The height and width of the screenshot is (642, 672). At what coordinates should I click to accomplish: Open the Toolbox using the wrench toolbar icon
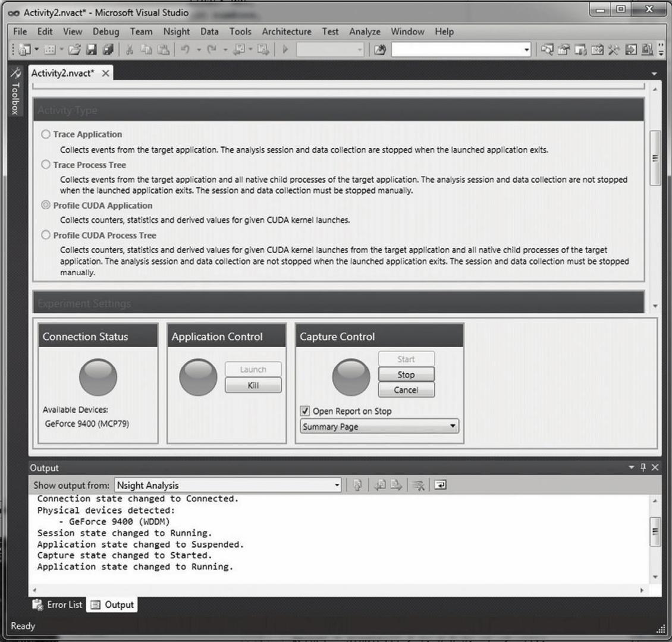pos(614,50)
